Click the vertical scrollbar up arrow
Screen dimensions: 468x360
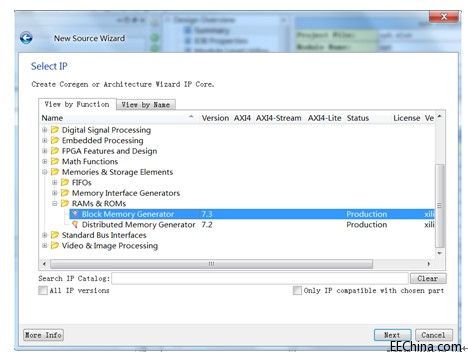pos(440,117)
